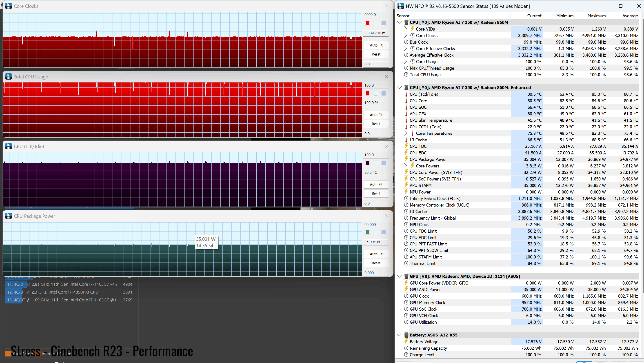Image resolution: width=644 pixels, height=363 pixels.
Task: Maximize the HWiNFO Sensor Status window
Action: click(x=620, y=6)
